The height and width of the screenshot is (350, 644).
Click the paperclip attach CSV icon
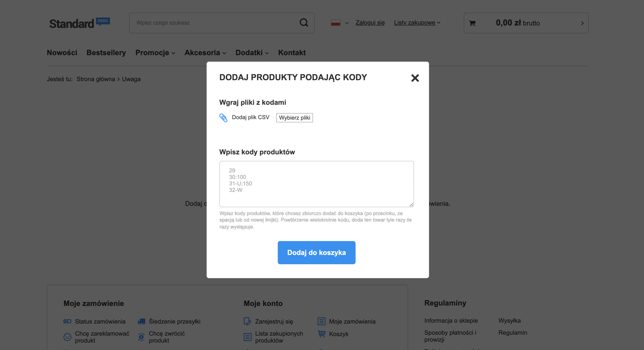(x=223, y=118)
